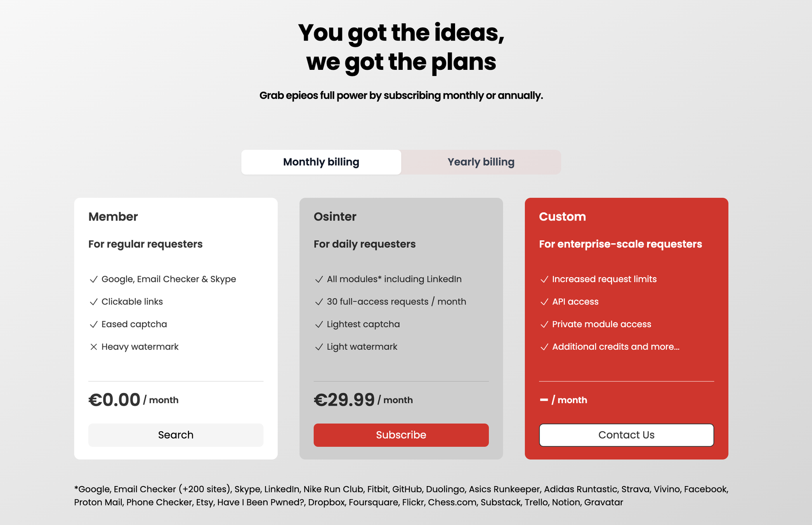Click checkmark next to Google, Email Checker & Skype

click(x=93, y=279)
